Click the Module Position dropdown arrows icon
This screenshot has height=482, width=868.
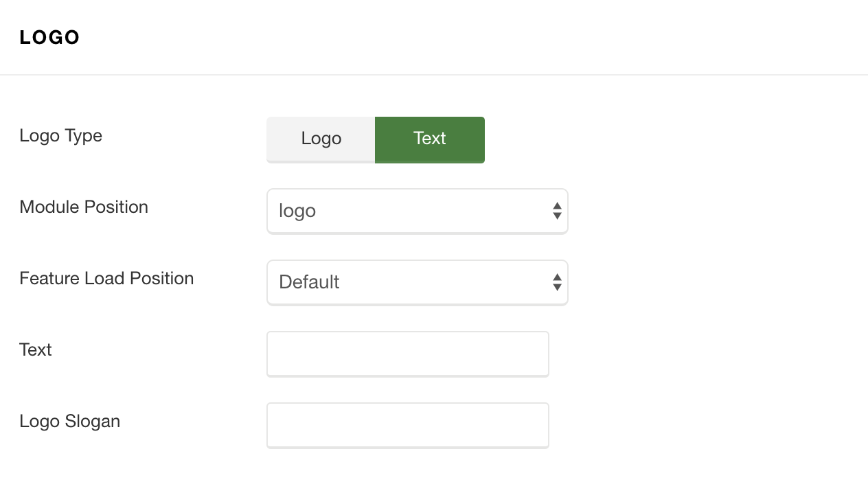pos(557,211)
